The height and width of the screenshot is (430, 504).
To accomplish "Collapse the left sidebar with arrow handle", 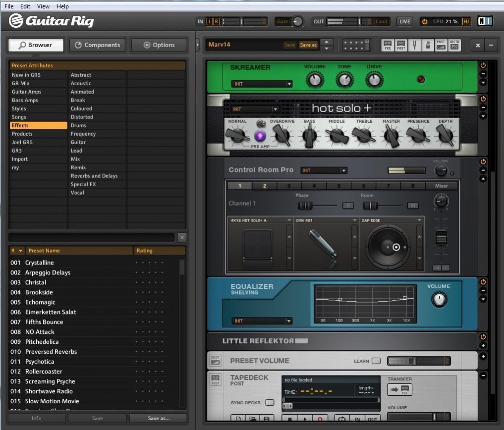I will (198, 45).
